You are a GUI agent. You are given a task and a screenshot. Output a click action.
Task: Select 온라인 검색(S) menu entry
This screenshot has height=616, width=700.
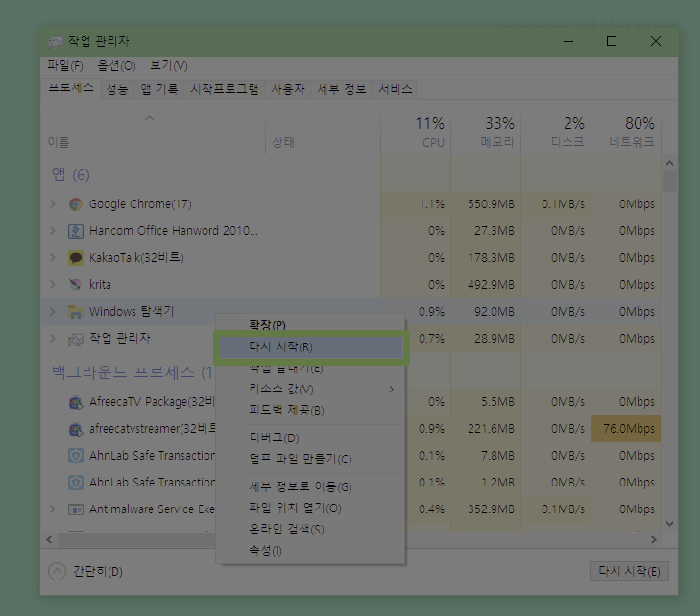311,529
